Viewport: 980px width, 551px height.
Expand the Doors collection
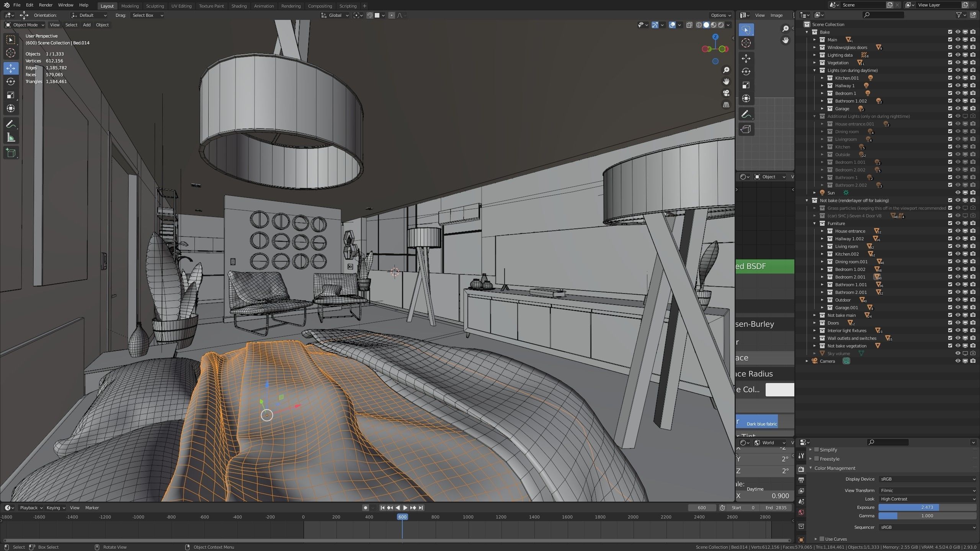pos(814,323)
